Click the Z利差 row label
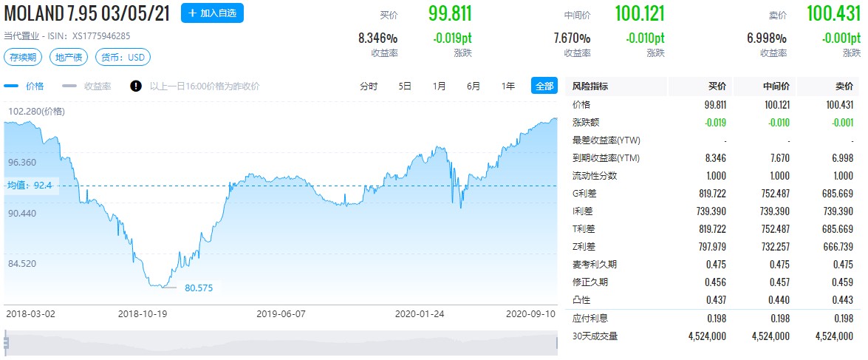The image size is (868, 360). (584, 246)
